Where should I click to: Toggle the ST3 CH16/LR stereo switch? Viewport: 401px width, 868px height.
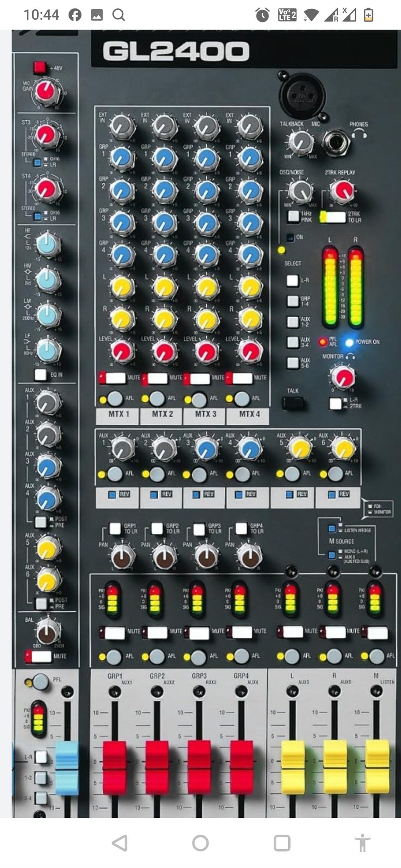[37, 162]
